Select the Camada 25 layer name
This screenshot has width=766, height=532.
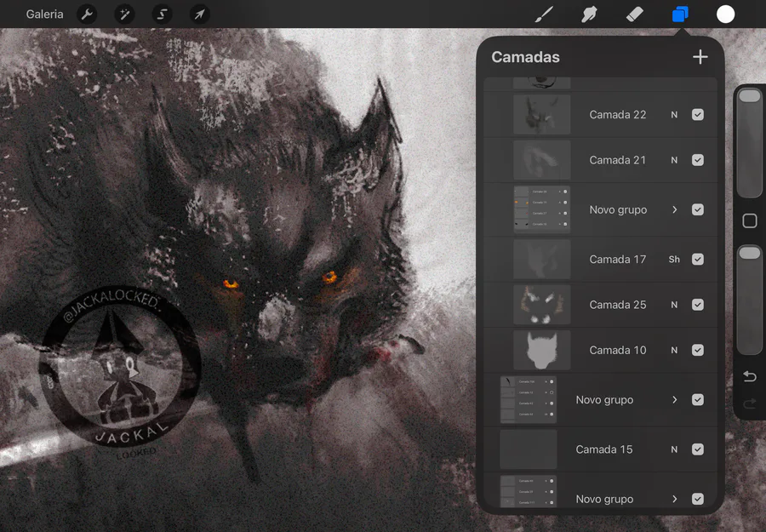point(618,305)
